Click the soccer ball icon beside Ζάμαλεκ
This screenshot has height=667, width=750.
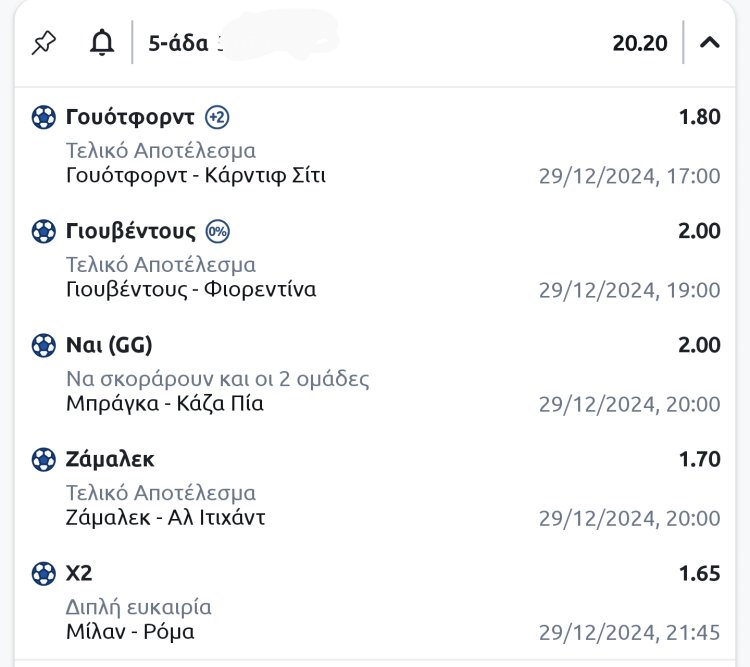44,460
